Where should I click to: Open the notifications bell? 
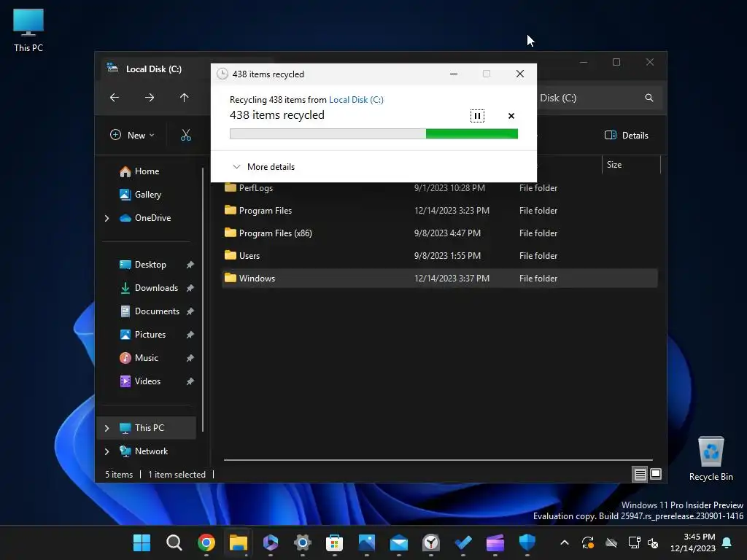(727, 542)
